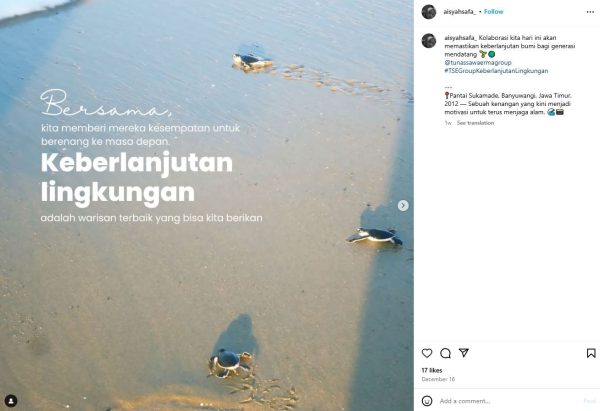Open the emoji picker in comment box
The image size is (600, 411).
pyautogui.click(x=427, y=401)
